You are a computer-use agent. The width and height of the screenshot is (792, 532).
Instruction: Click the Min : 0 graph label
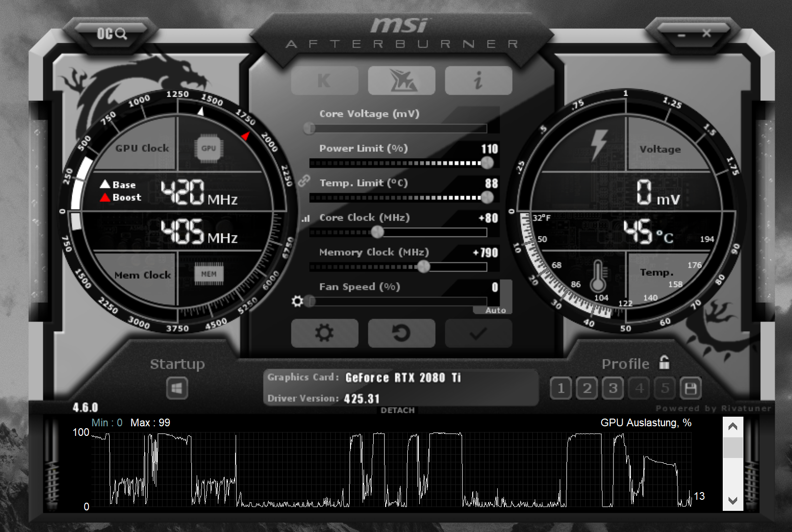click(x=107, y=423)
